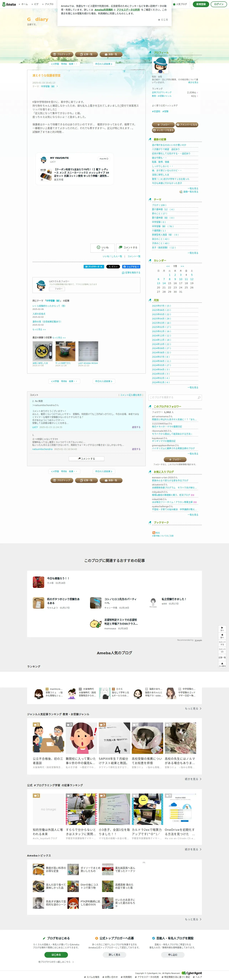This screenshot has height=980, width=229.
Task: Click floating 記事一覧 button
Action: pyautogui.click(x=222, y=657)
